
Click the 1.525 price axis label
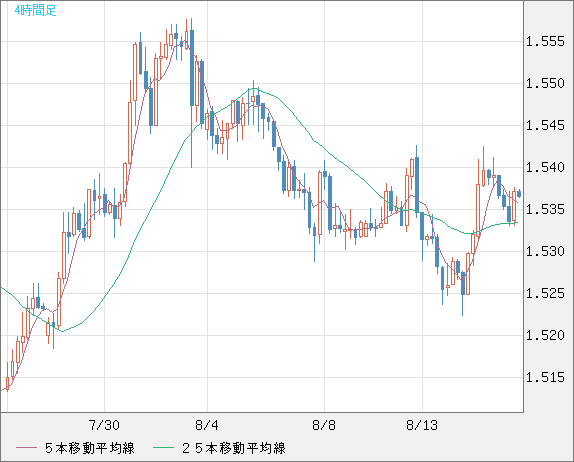[545, 293]
